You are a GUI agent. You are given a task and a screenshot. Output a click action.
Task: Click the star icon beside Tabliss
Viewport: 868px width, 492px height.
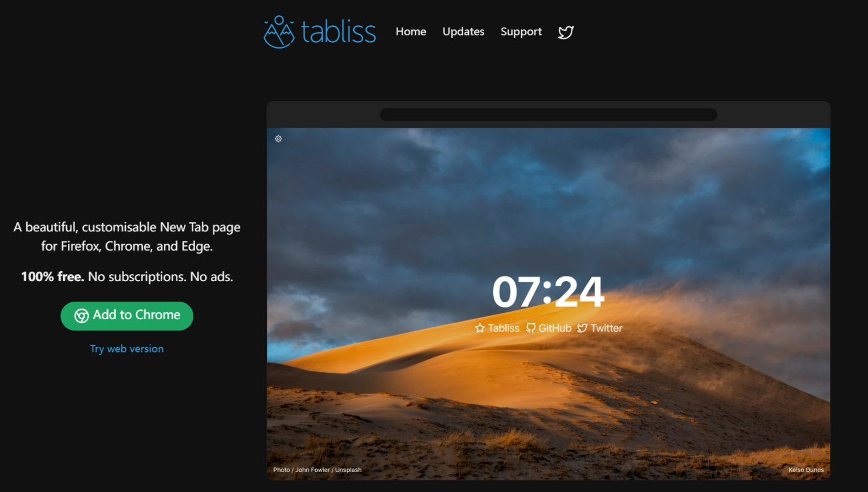[x=480, y=328]
